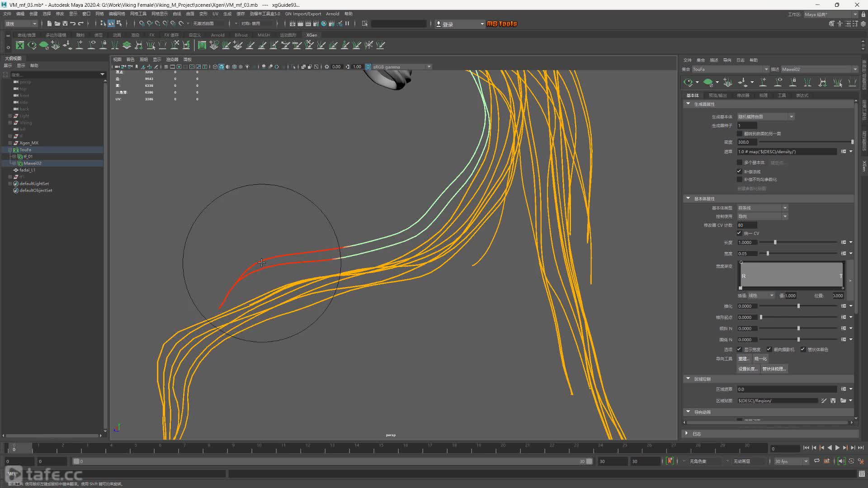Image resolution: width=868 pixels, height=488 pixels.
Task: Switch to the Modifiers tab in XGen panel
Action: pyautogui.click(x=743, y=96)
